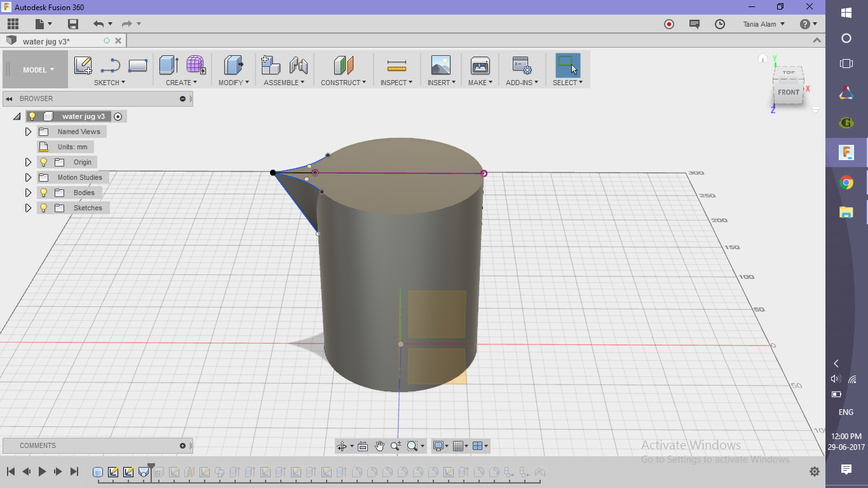This screenshot has height=488, width=868.
Task: Click the Measure inspect icon
Action: coord(397,65)
